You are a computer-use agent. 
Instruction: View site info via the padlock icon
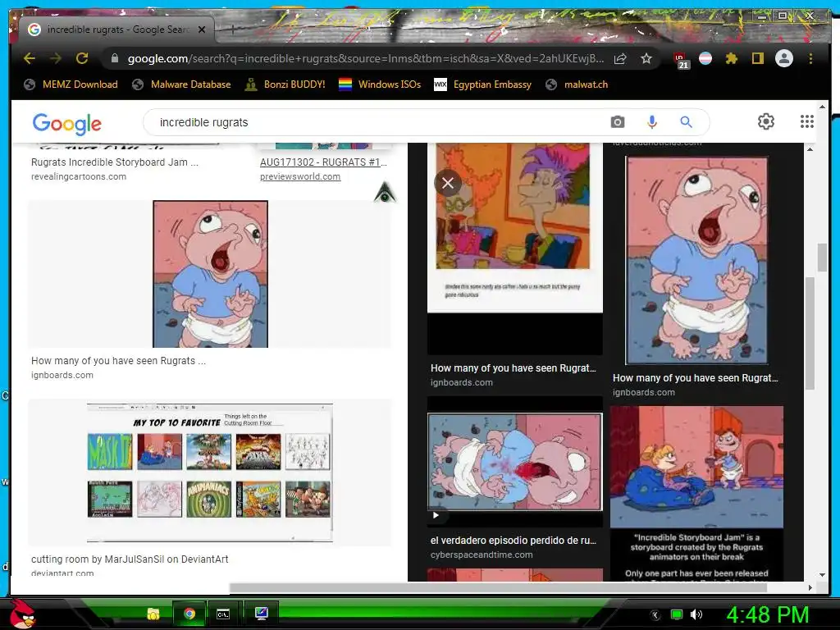click(114, 58)
